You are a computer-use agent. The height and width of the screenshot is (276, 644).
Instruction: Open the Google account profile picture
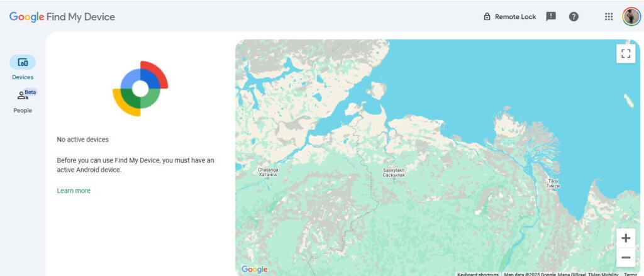coord(631,16)
